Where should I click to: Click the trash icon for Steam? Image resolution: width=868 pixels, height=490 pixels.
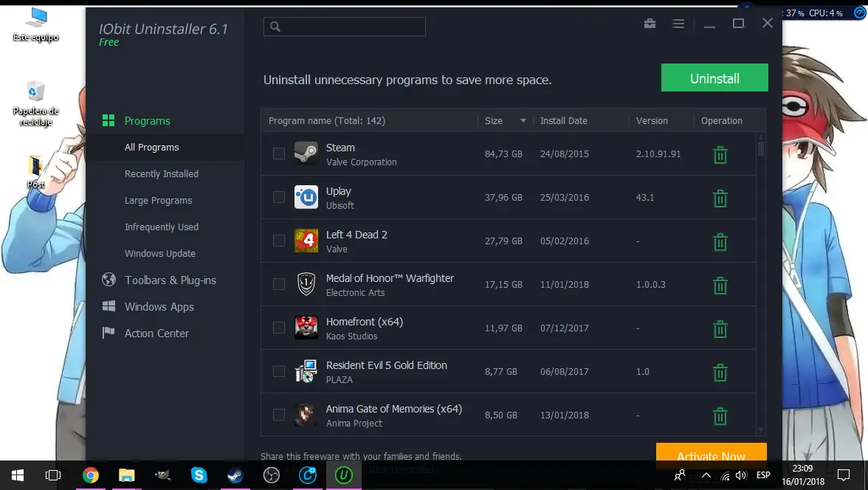[720, 155]
